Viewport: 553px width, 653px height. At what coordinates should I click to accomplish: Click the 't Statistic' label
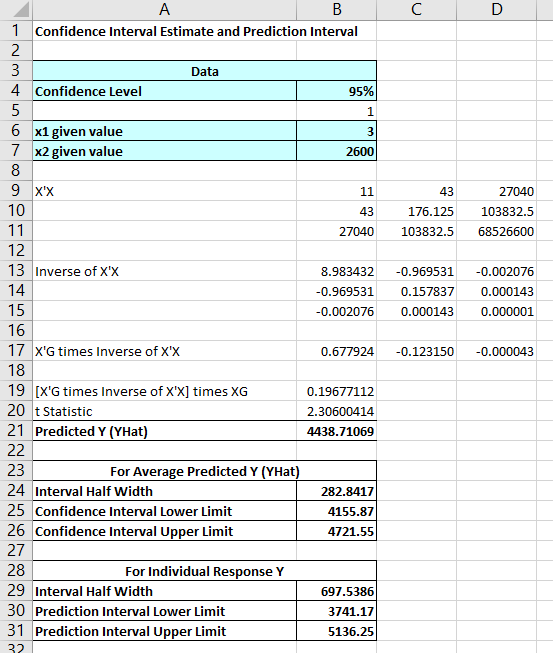tap(164, 411)
